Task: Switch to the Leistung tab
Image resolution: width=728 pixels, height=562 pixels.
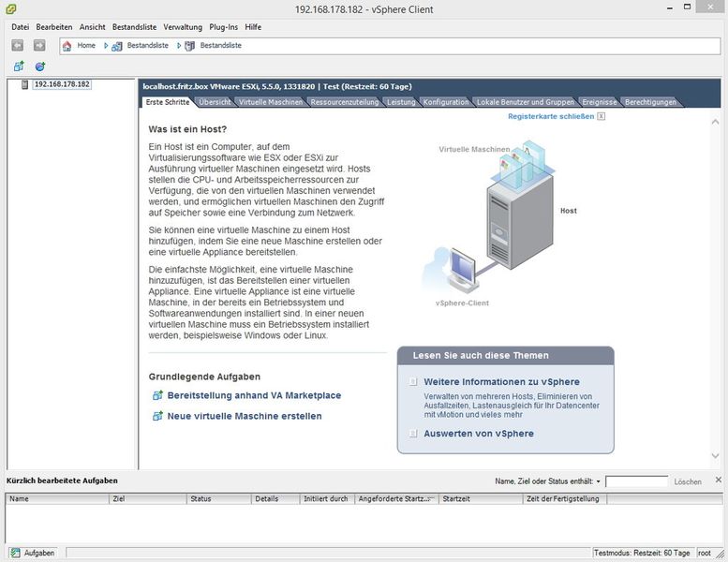Action: [401, 102]
